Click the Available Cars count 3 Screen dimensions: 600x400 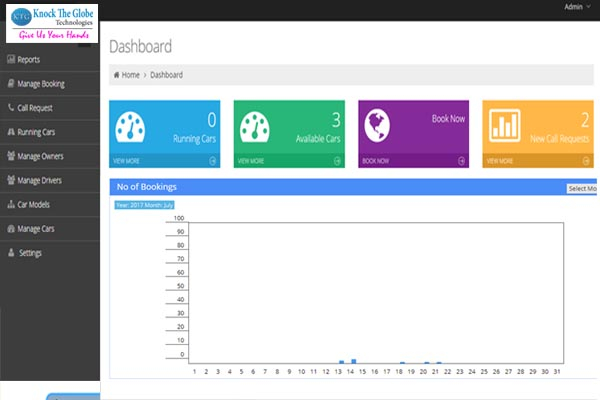coord(336,120)
